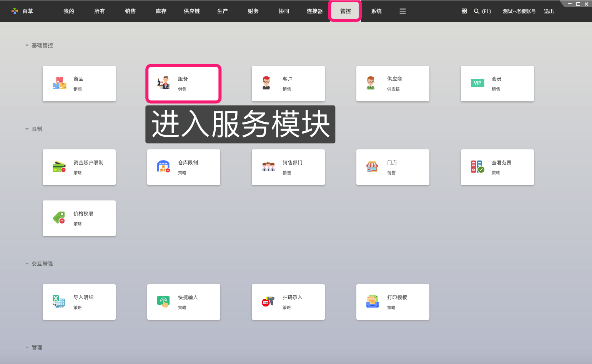The width and height of the screenshot is (592, 364).
Task: Collapse the 交互增强 section
Action: 27,264
